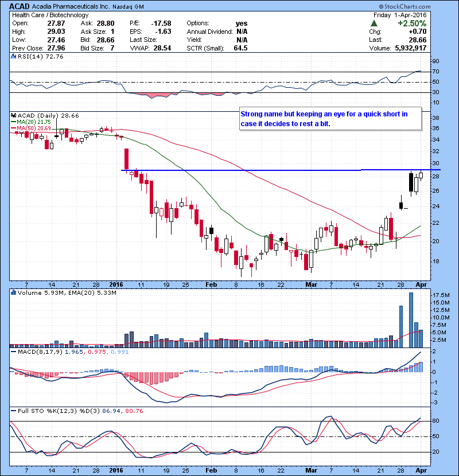Click the tallest volume bar near 17.5M
The width and height of the screenshot is (459, 476).
click(411, 320)
